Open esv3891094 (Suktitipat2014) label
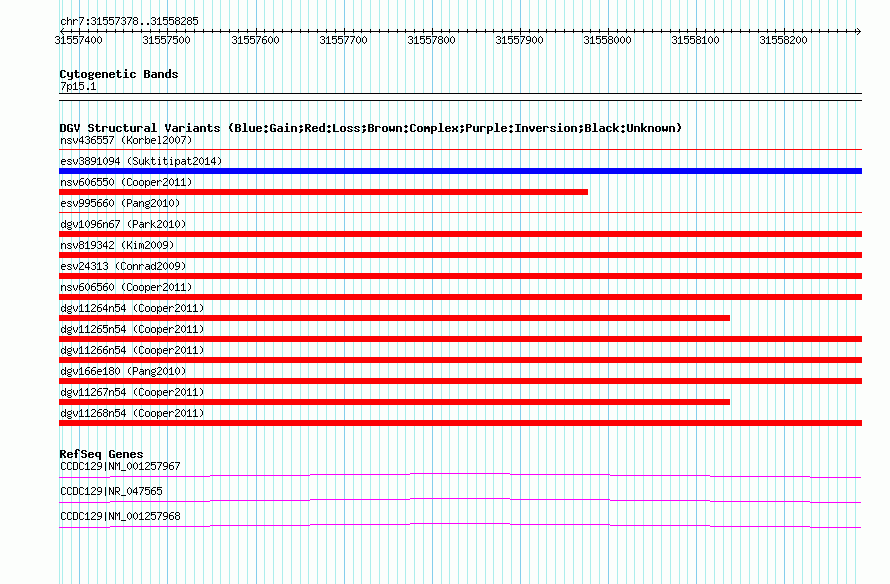 (x=141, y=161)
